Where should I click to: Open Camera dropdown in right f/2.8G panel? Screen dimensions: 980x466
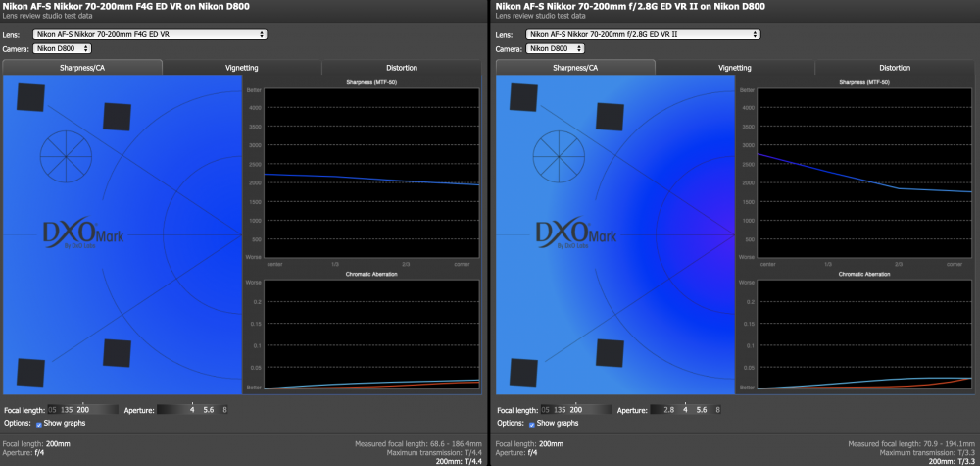click(x=556, y=48)
